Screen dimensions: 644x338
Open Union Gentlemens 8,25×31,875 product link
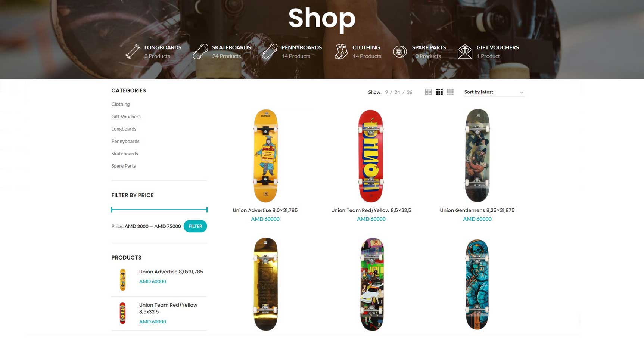coord(477,210)
